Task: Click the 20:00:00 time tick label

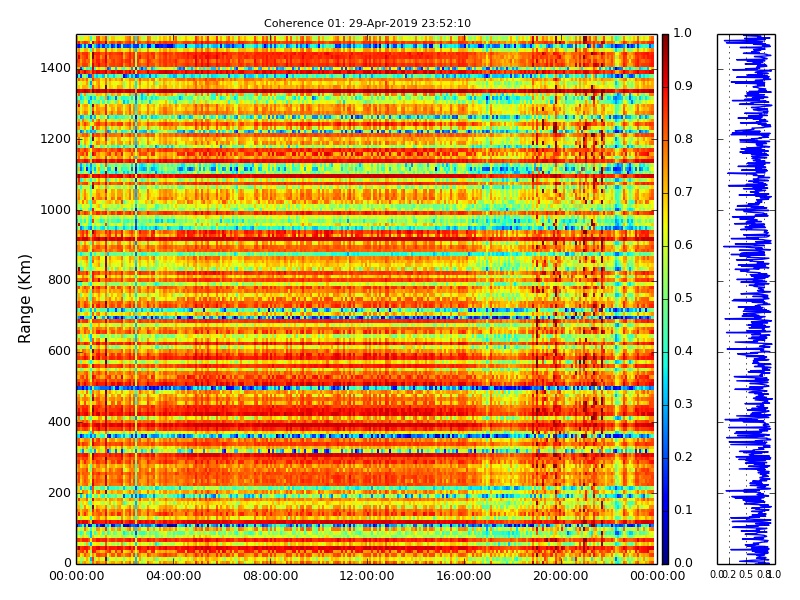Action: point(561,576)
